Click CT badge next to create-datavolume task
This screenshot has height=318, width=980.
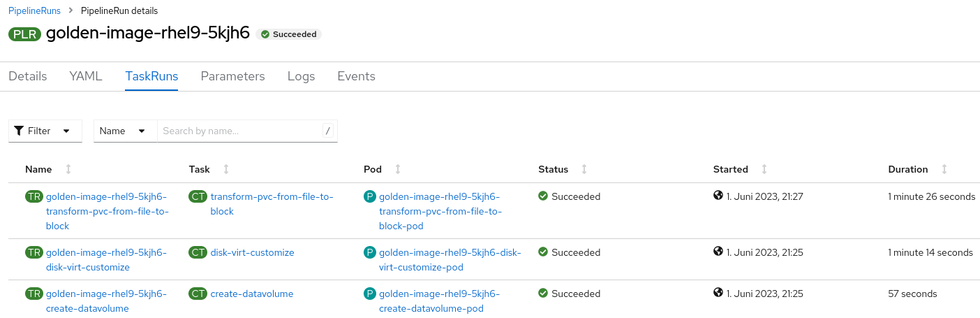198,294
